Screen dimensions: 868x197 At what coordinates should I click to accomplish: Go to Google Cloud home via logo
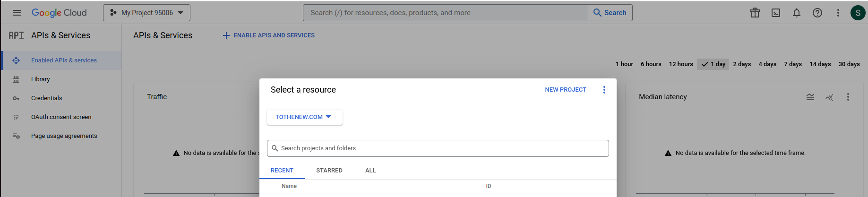[59, 13]
